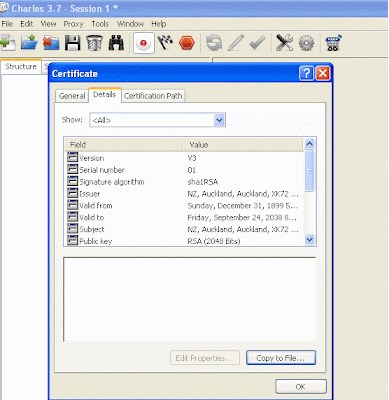Close session using red X folder icon

tap(51, 43)
